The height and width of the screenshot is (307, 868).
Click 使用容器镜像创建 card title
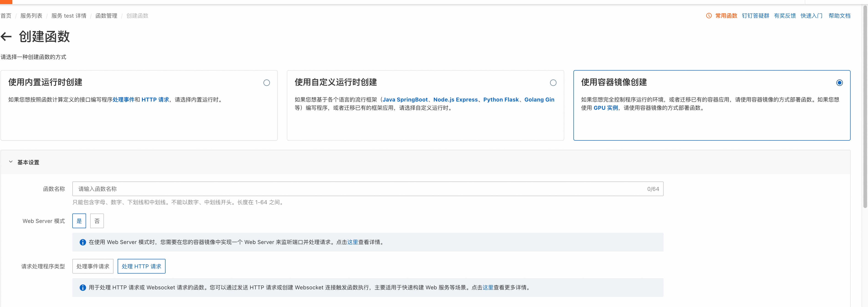[614, 82]
